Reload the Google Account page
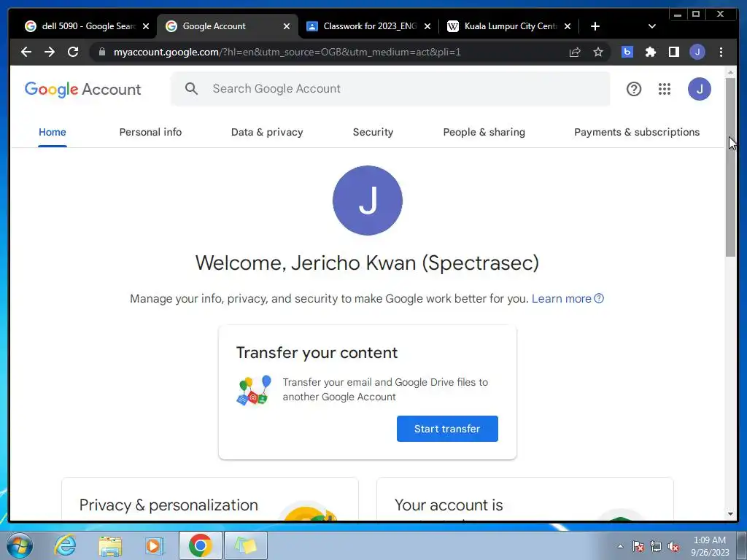This screenshot has width=747, height=560. [73, 52]
